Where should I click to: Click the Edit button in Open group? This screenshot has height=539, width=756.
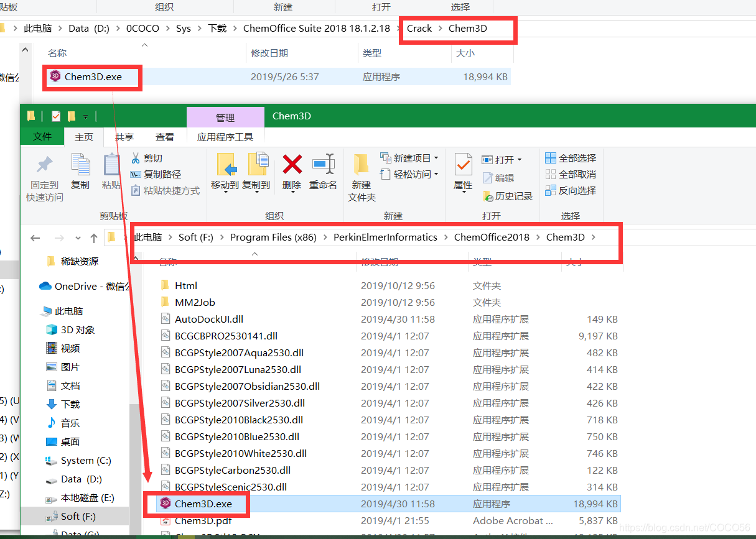click(x=498, y=178)
